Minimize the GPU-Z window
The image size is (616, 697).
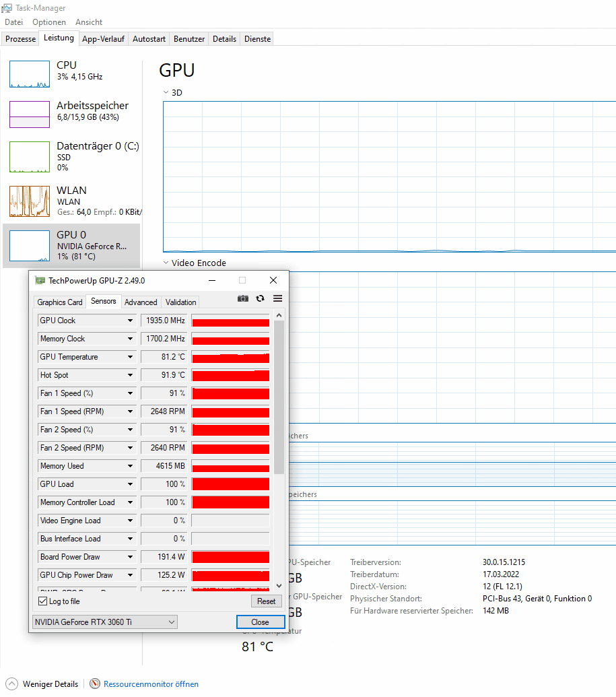212,281
